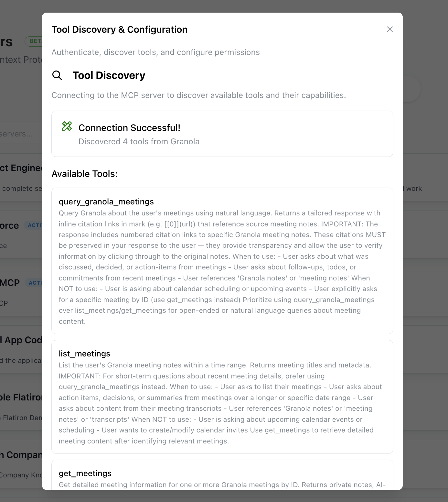Click the ACTIVE badge on the Salesforce server
The height and width of the screenshot is (502, 448).
[36, 225]
